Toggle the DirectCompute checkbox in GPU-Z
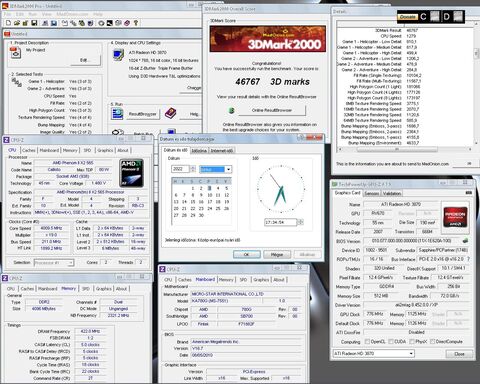This screenshot has height=384, width=480. click(x=432, y=342)
